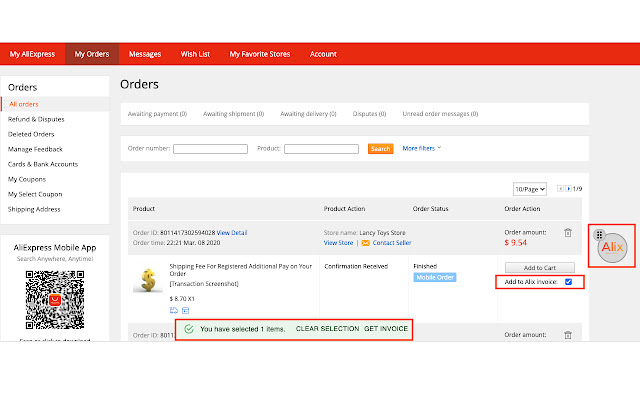Click the Product input field
The height and width of the screenshot is (400, 640).
321,149
